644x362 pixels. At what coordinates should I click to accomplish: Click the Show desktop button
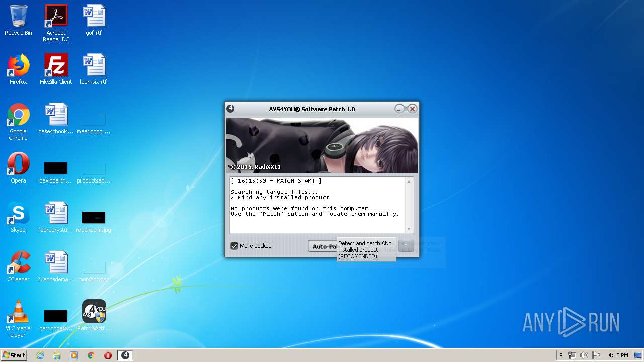[x=638, y=355]
